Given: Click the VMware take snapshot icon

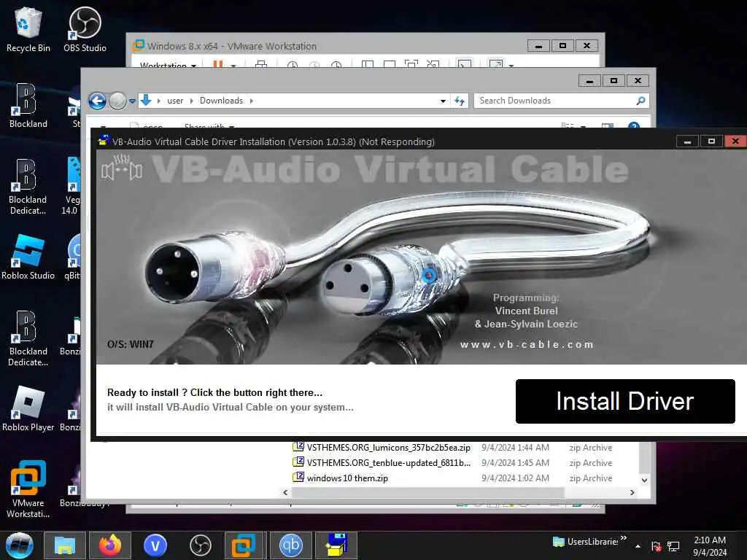Looking at the screenshot, I should point(293,64).
